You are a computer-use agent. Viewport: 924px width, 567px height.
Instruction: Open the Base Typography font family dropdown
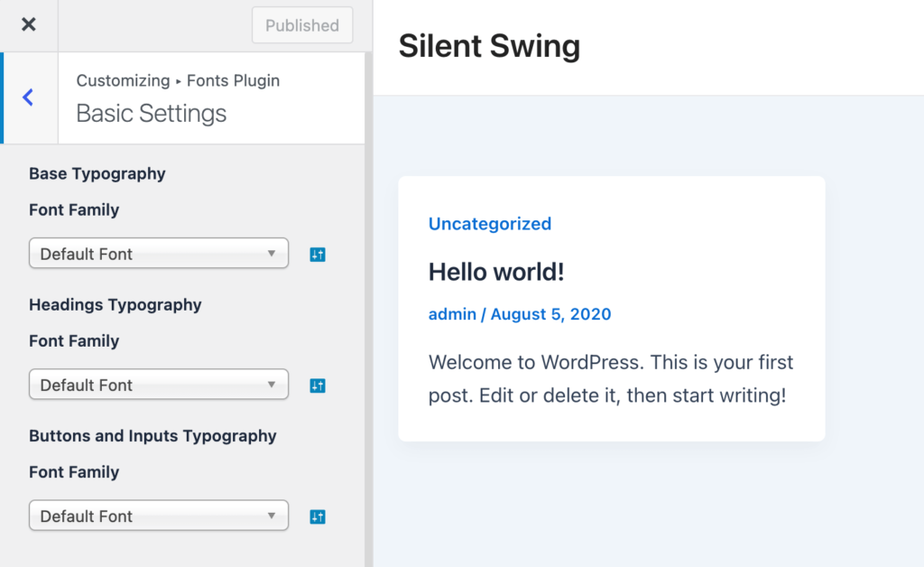click(159, 254)
